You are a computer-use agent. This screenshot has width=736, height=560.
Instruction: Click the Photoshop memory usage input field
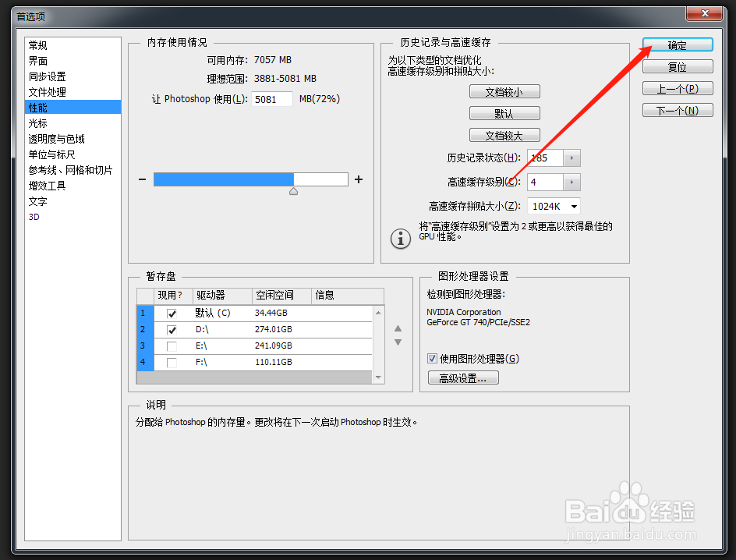[272, 99]
